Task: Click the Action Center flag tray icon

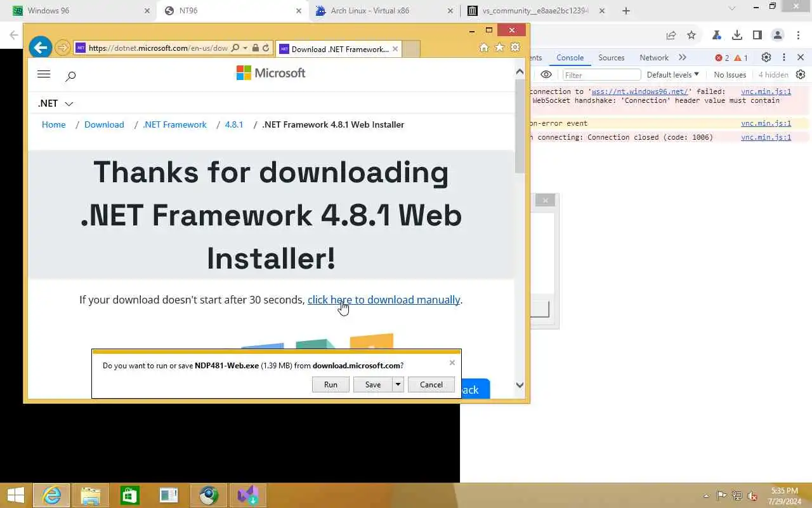Action: click(x=721, y=496)
